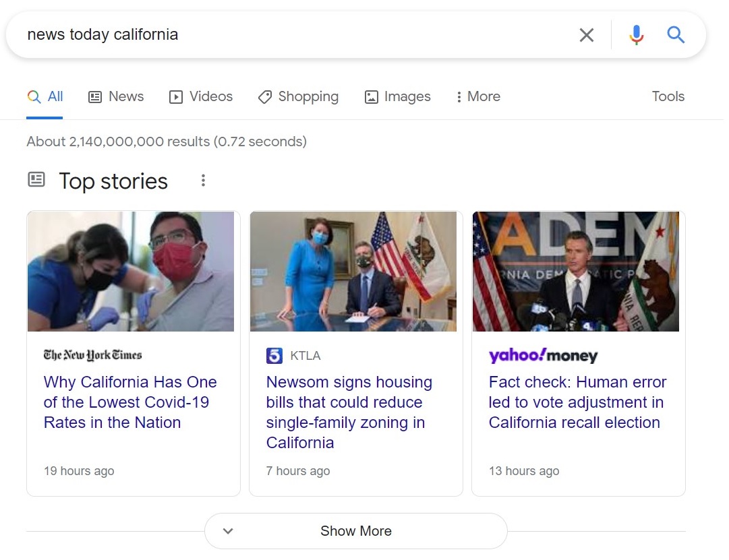
Task: Click the Top stories newspaper icon
Action: point(36,180)
